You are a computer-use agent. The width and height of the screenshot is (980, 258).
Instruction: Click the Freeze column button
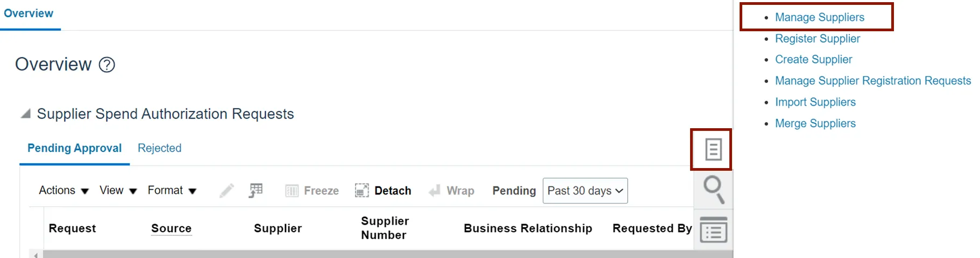coord(312,191)
